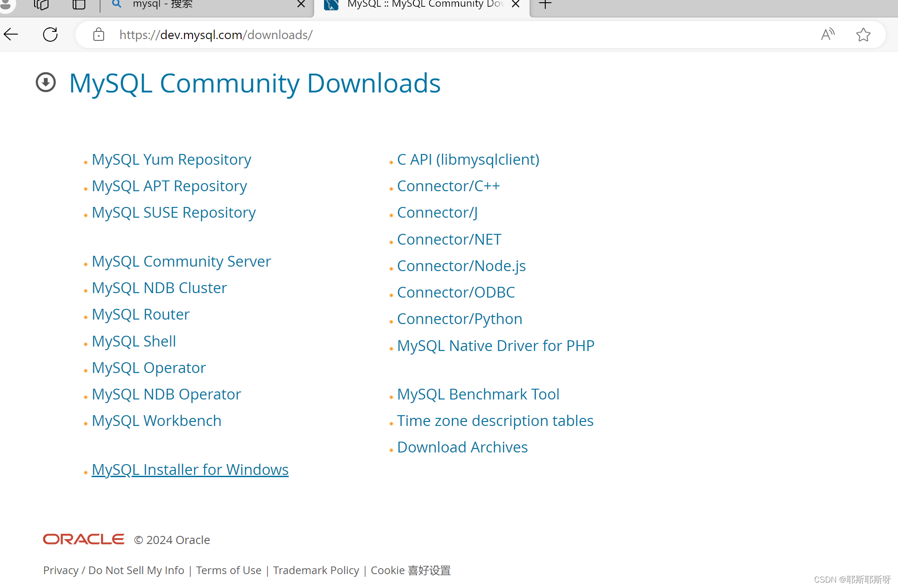Go to MySQL Workbench downloads

click(157, 421)
